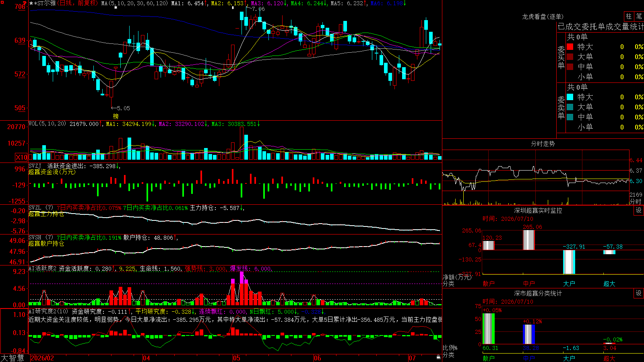Click the MA(5,10,20,30,60,120) indicator label
This screenshot has width=644, height=362.
tap(134, 3)
